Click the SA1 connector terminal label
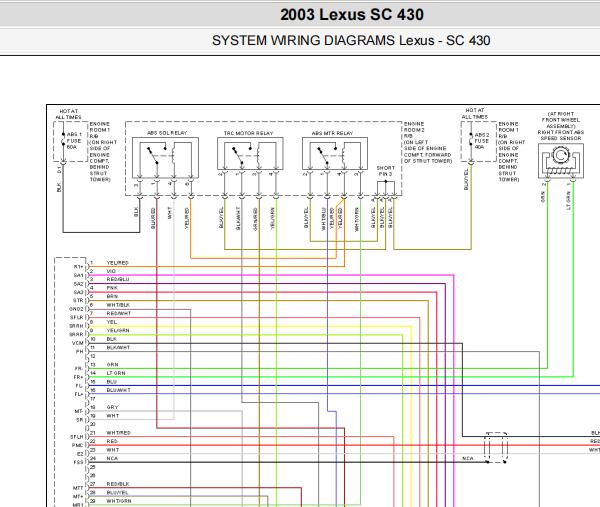 click(78, 276)
